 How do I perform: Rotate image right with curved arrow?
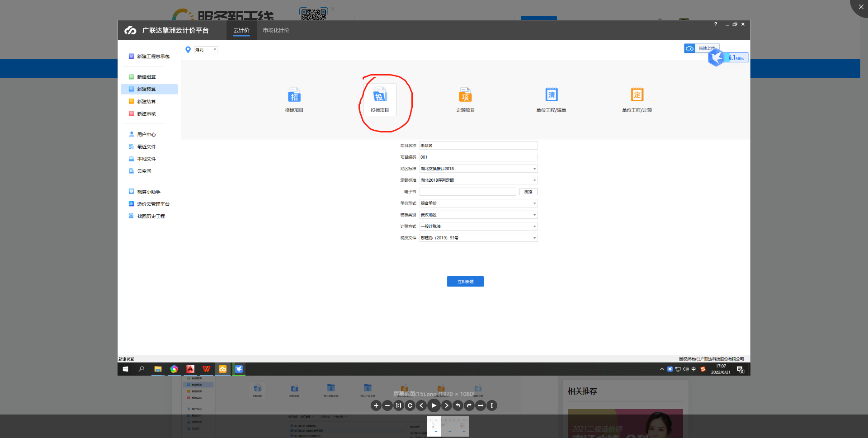[x=469, y=405]
